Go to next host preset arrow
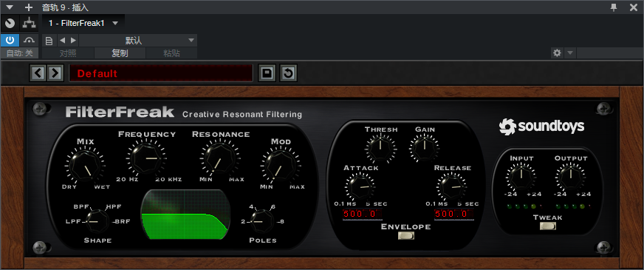The height and width of the screenshot is (270, 644). click(x=73, y=41)
